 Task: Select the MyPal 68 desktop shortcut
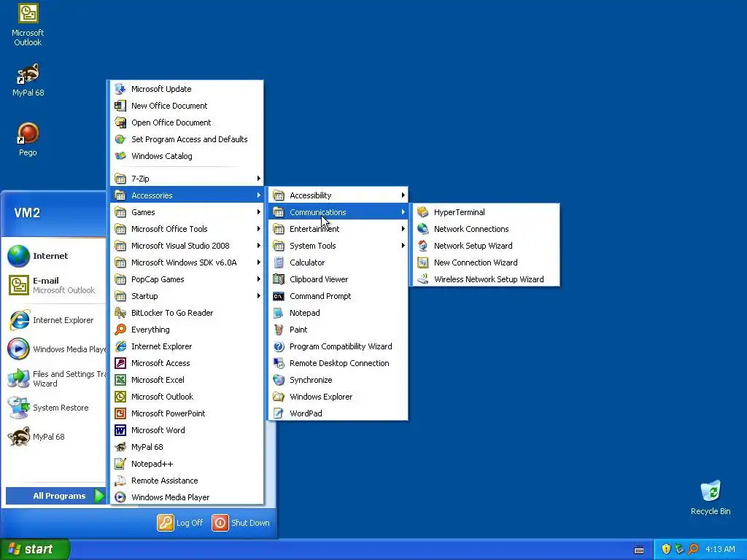28,80
